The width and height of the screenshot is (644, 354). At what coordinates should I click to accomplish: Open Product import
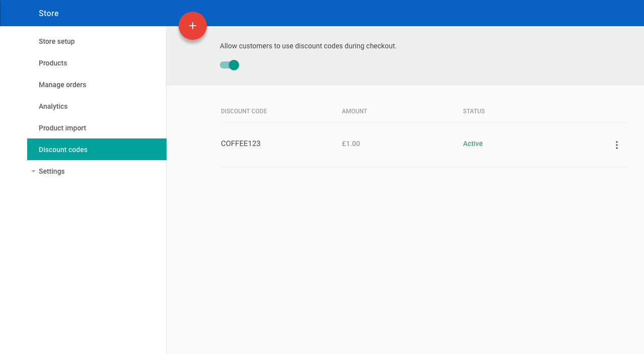click(62, 128)
